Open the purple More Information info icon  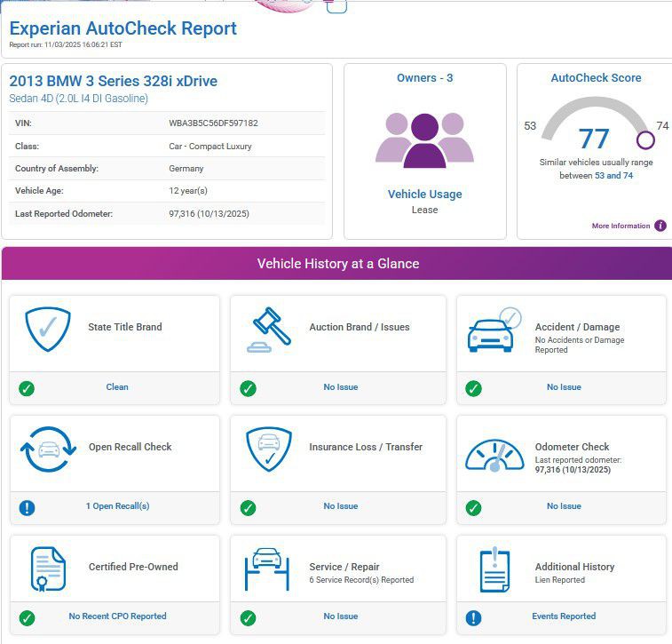tap(660, 226)
